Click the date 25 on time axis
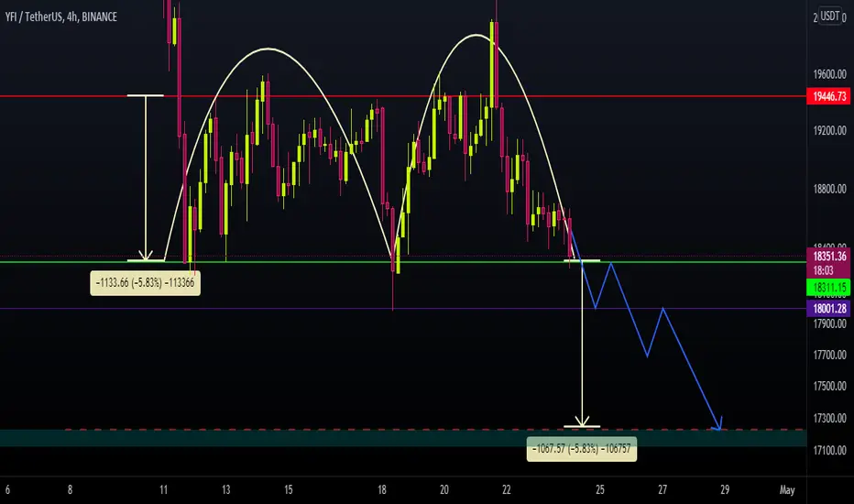Image resolution: width=854 pixels, height=504 pixels. (x=599, y=490)
